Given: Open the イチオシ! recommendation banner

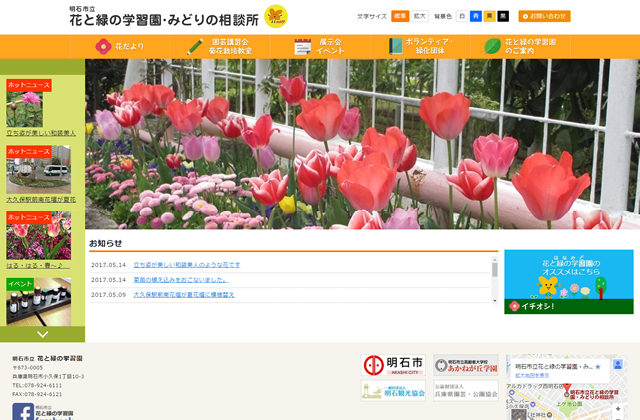Looking at the screenshot, I should (569, 282).
